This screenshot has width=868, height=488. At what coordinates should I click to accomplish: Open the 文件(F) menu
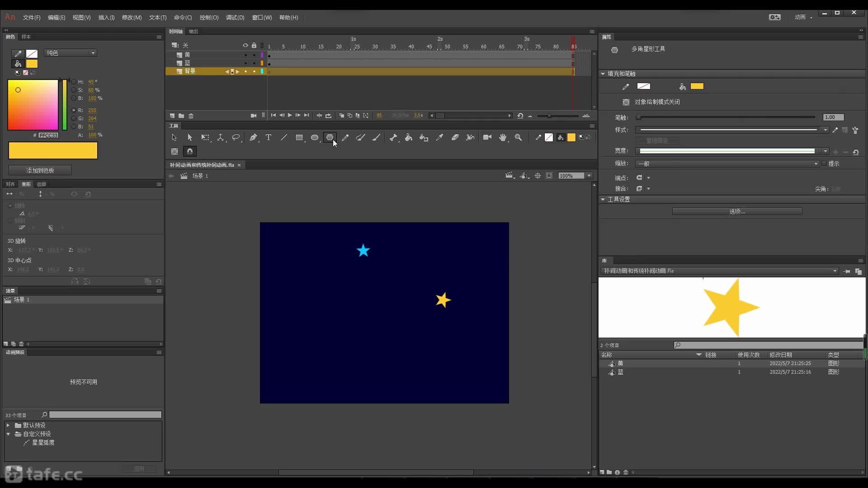(32, 18)
